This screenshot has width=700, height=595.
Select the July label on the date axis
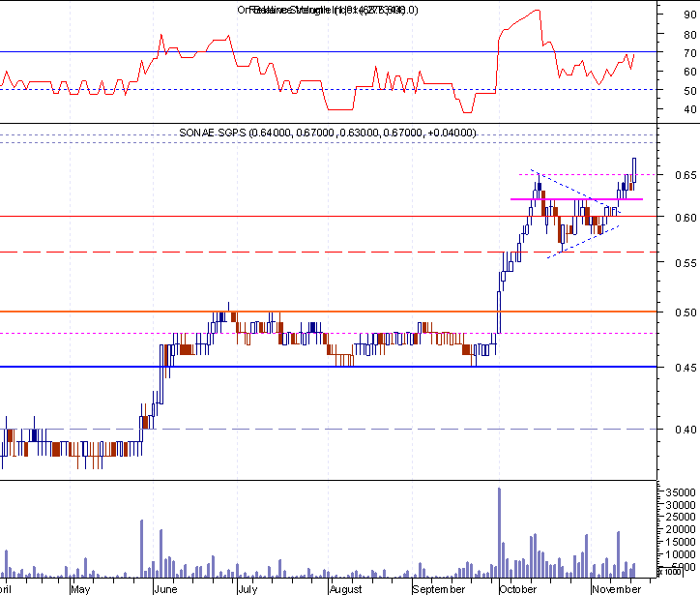pyautogui.click(x=248, y=589)
